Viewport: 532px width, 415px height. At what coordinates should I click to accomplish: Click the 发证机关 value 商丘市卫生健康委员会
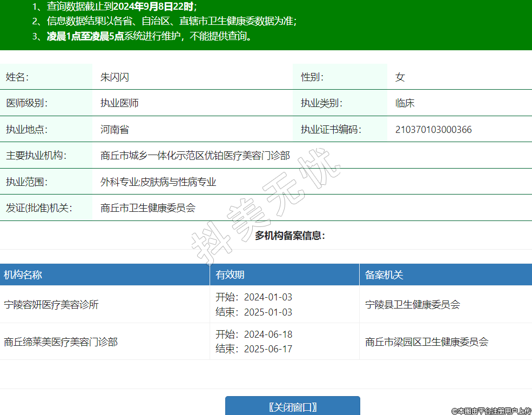[148, 208]
